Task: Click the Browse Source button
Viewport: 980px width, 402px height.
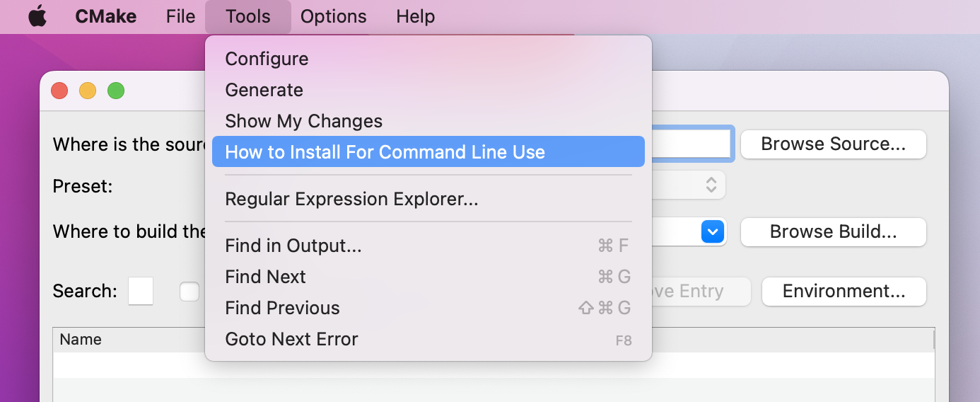Action: tap(834, 144)
